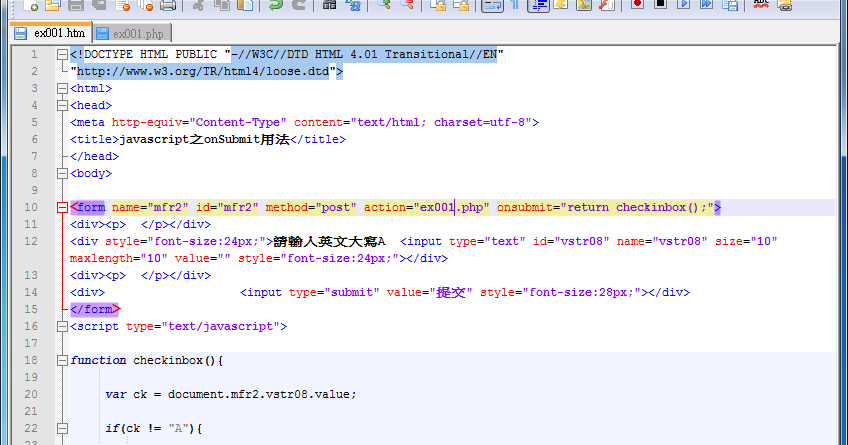Collapse the form block fold at line 10
The height and width of the screenshot is (445, 848).
point(62,208)
